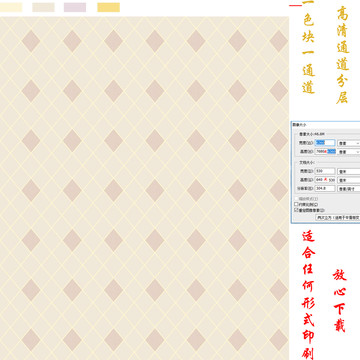Screen dimensions: 360x360
Task: Click the document height input field
Action: point(325,180)
